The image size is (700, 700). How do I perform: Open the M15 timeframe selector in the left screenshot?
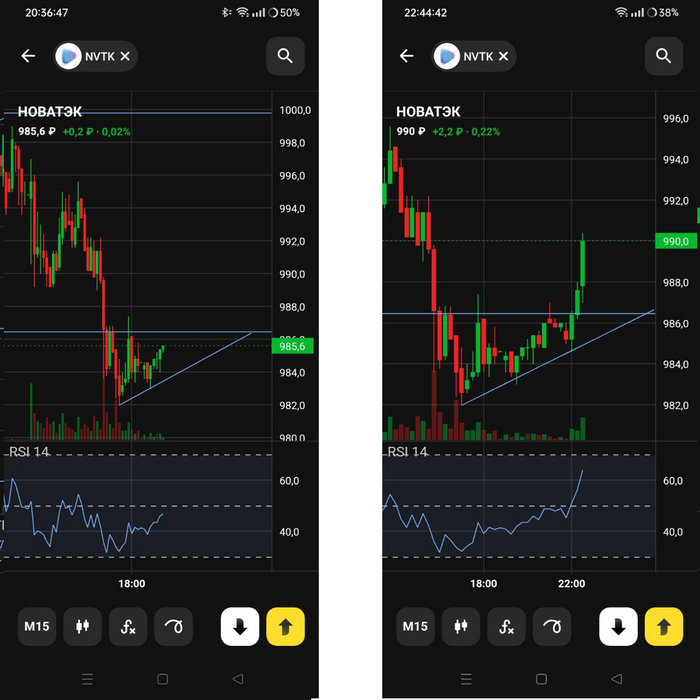(37, 627)
